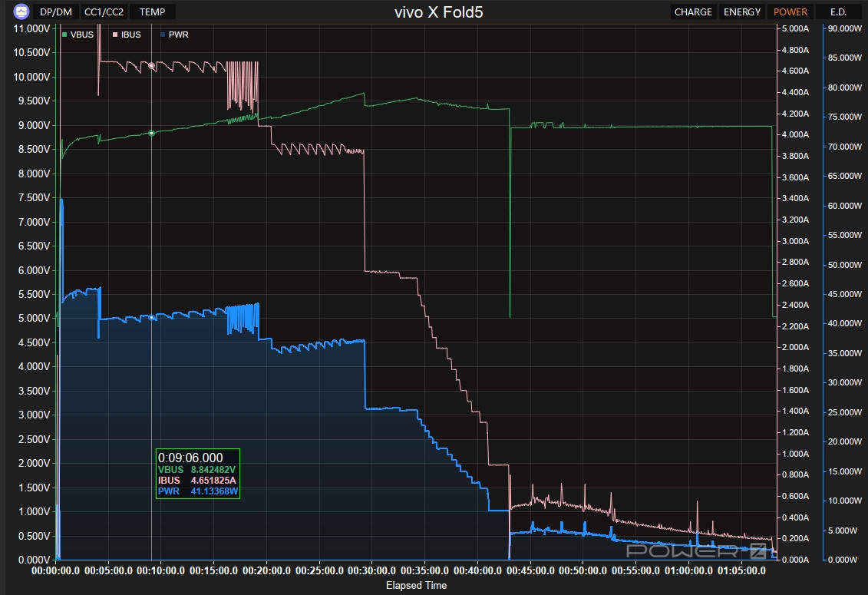Click the 5.000V voltage axis label

click(35, 318)
